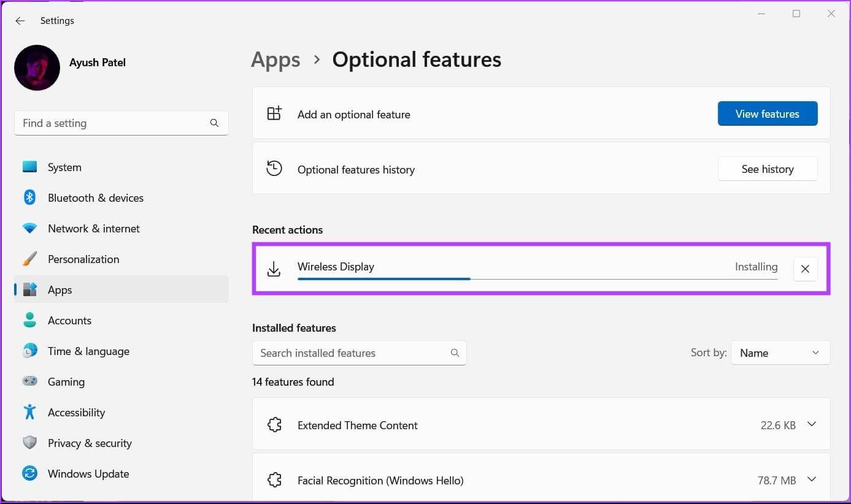Screen dimensions: 851x504
Task: Click the System monitor icon
Action: pyautogui.click(x=29, y=167)
